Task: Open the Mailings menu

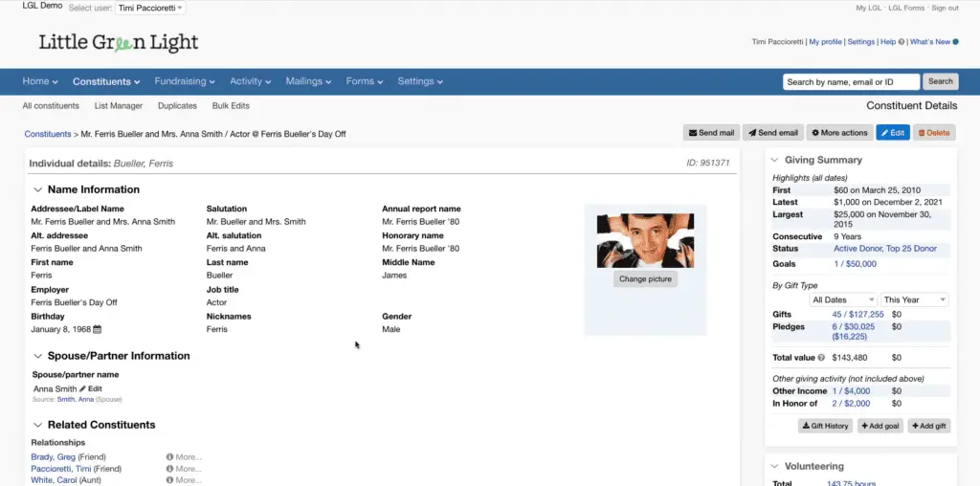Action: [x=309, y=81]
